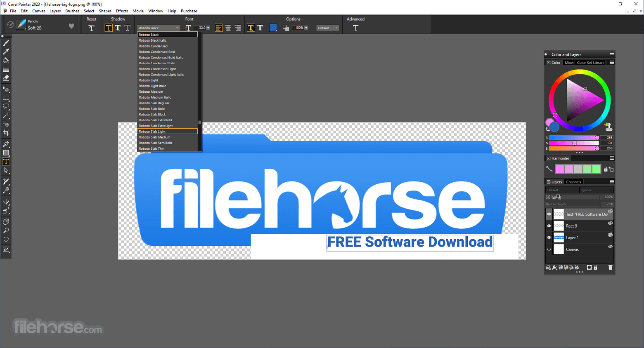
Task: Select the Crop tool
Action: click(x=6, y=133)
